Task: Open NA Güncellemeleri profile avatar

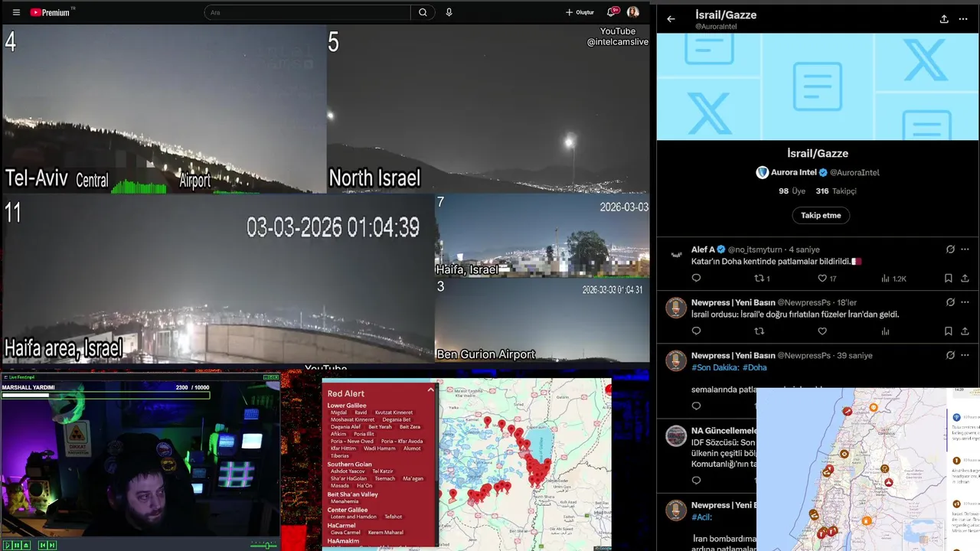Action: 676,435
